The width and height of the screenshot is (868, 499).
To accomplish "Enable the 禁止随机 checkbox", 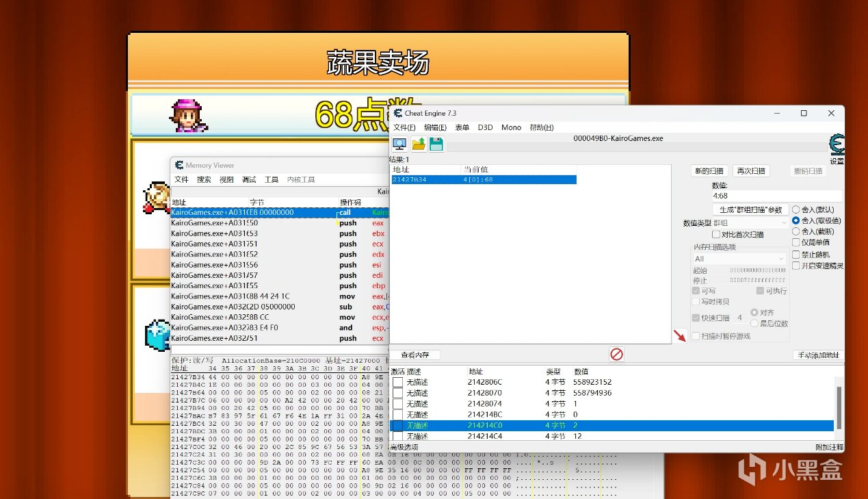I will (x=796, y=254).
